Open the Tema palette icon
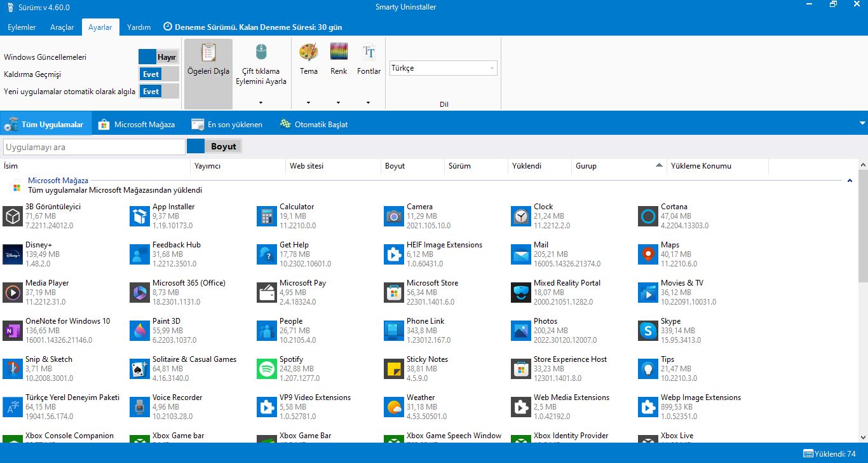 [309, 52]
